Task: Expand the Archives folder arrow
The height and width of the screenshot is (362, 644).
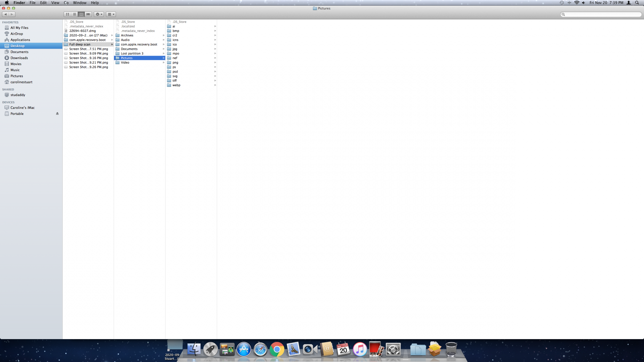Action: tap(164, 35)
